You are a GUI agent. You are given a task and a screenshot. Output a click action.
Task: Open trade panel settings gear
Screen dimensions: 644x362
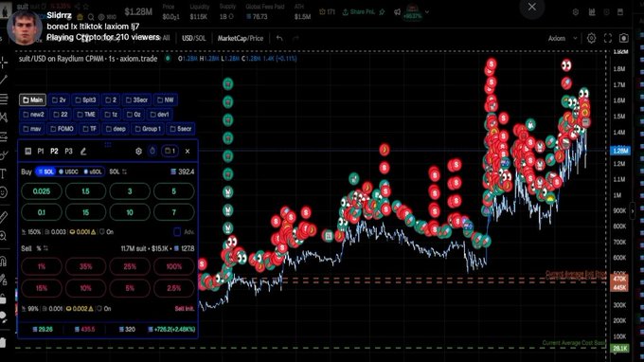[139, 152]
